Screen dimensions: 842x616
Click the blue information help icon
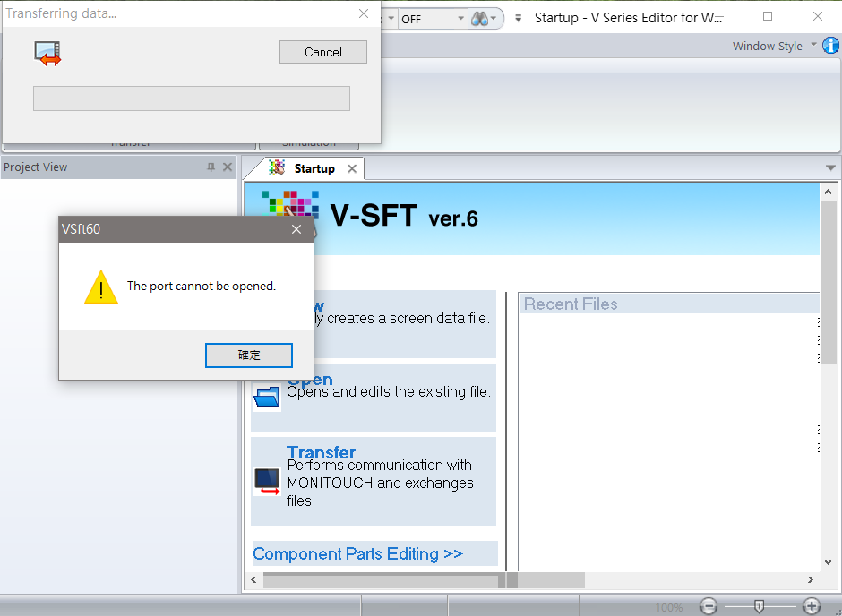830,46
